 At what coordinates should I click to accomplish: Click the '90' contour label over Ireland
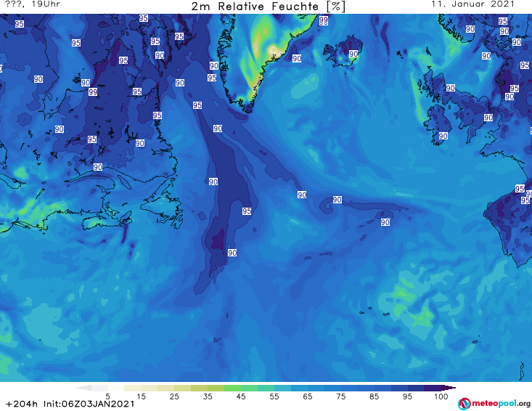coord(443,136)
